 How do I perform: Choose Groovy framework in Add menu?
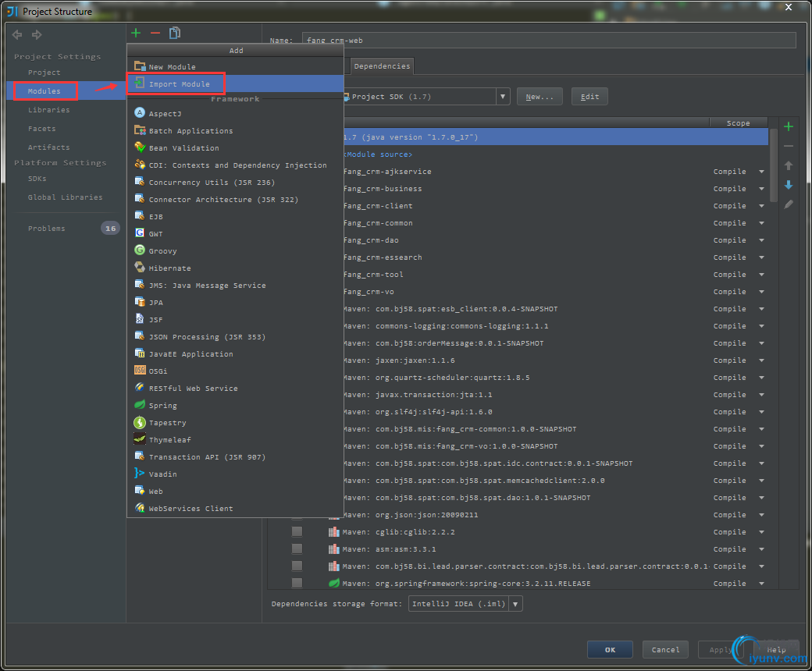(235, 251)
